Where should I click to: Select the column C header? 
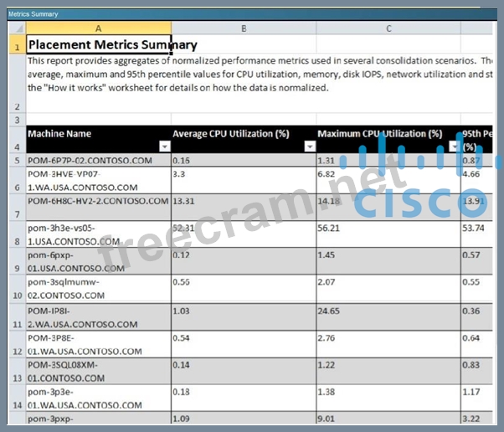(388, 28)
